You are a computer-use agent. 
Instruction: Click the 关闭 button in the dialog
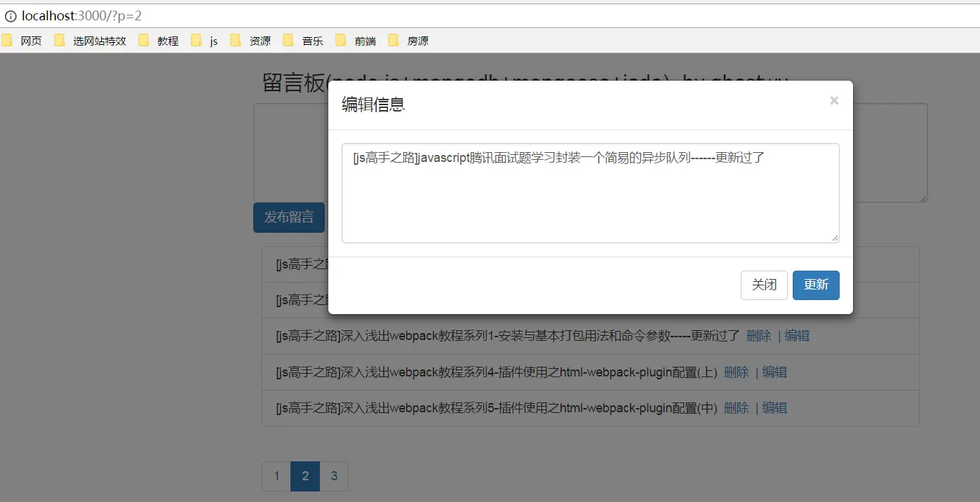(764, 285)
